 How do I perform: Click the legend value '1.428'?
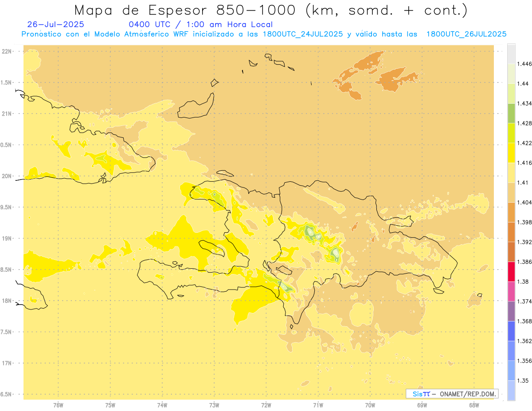pyautogui.click(x=525, y=123)
